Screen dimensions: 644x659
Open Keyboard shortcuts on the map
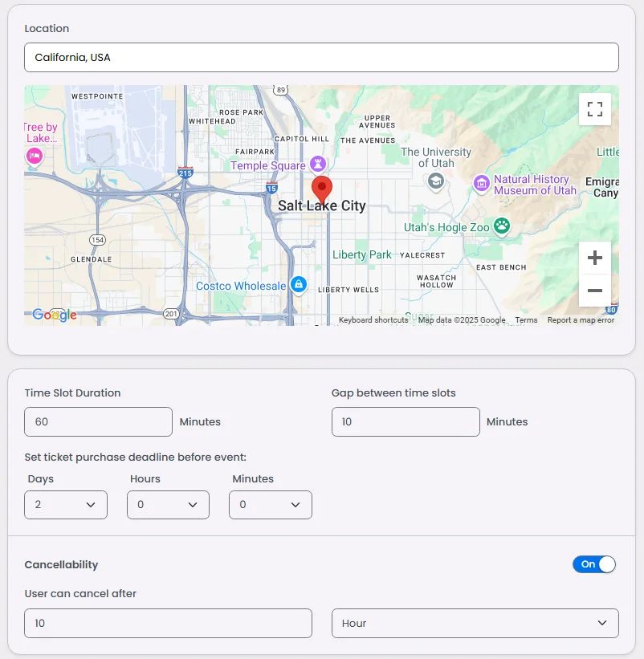pos(373,319)
